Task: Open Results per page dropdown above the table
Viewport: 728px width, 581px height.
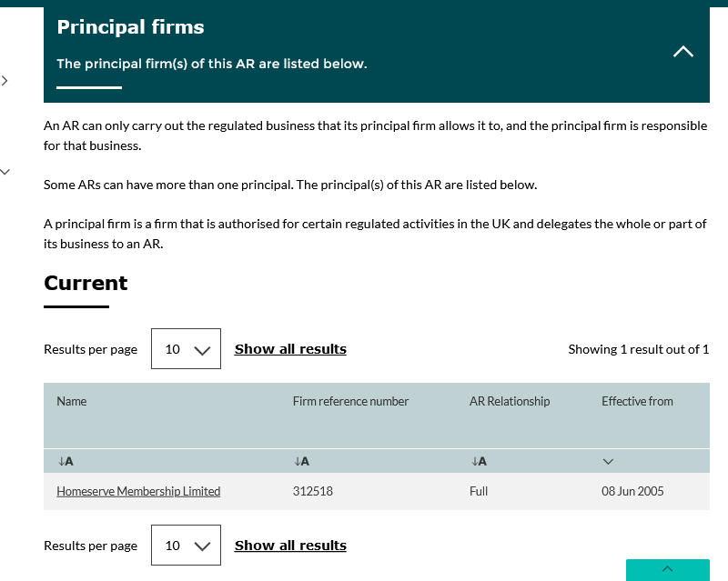Action: tap(186, 349)
